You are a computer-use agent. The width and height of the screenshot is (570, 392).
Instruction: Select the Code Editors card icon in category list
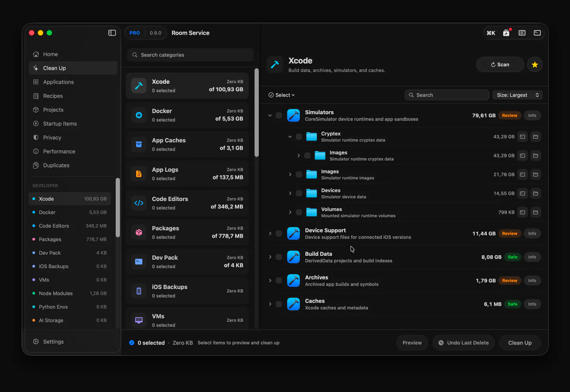pos(139,203)
